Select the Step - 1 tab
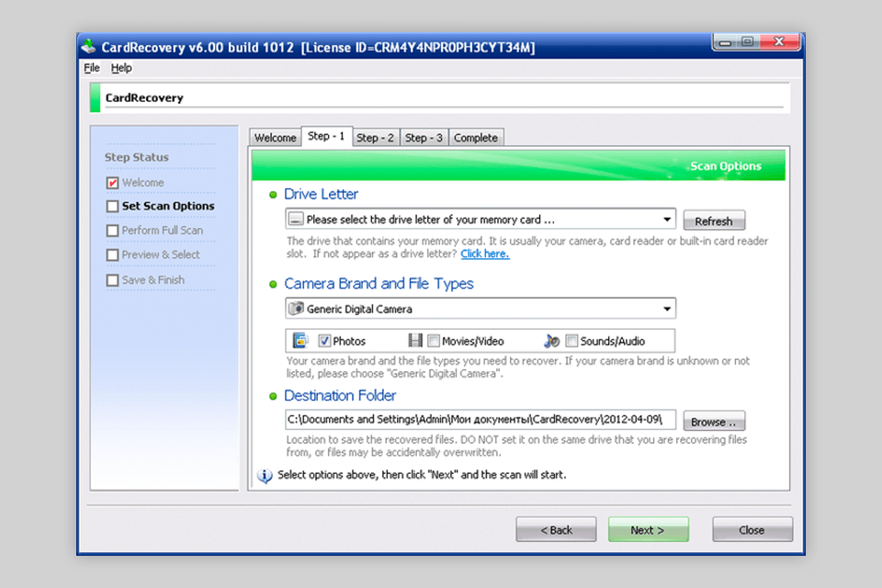Viewport: 882px width, 588px height. (326, 136)
